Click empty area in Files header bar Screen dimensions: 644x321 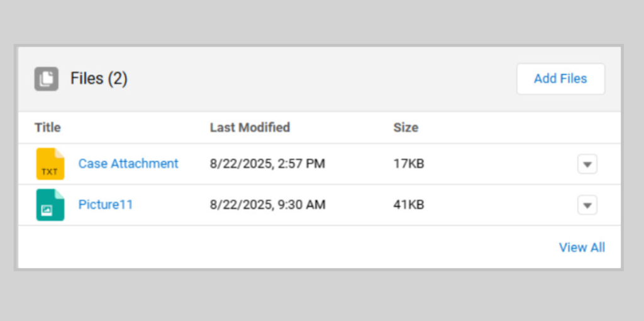(x=314, y=79)
